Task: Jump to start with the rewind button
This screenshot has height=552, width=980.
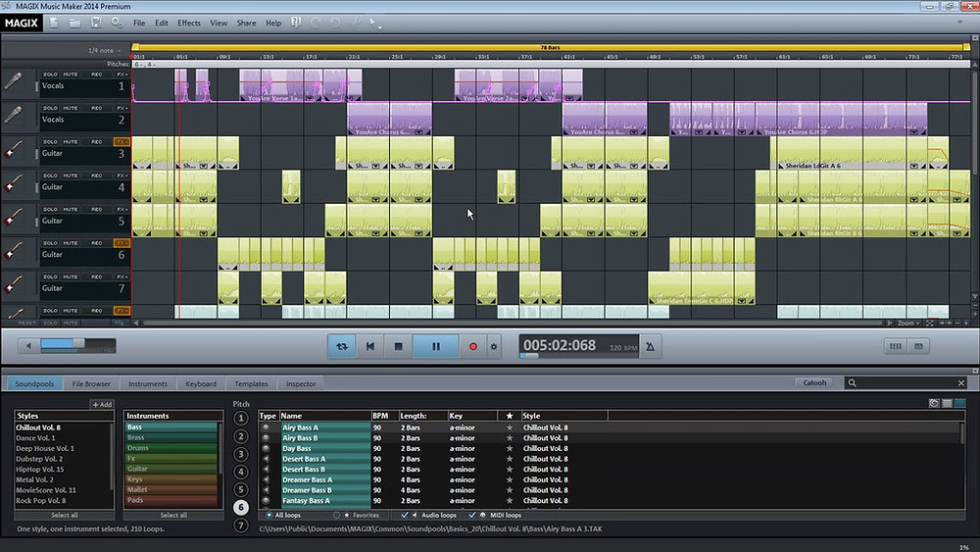Action: point(370,346)
